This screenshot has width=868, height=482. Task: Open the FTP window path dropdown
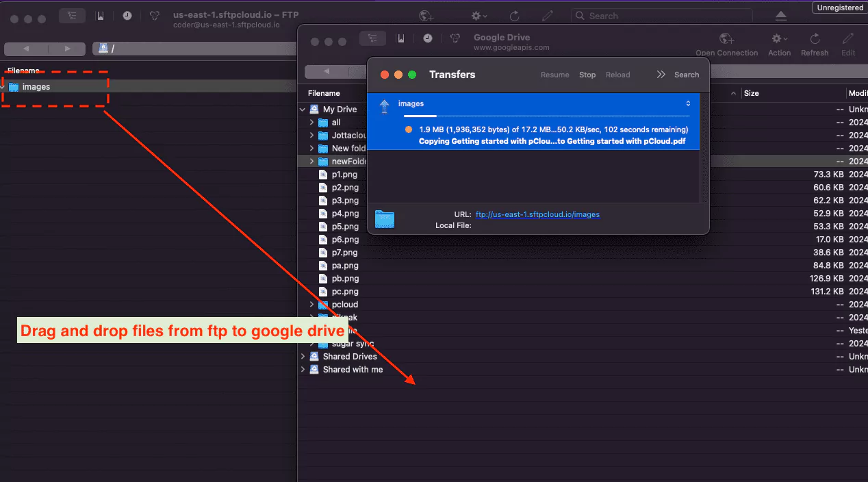coord(194,49)
